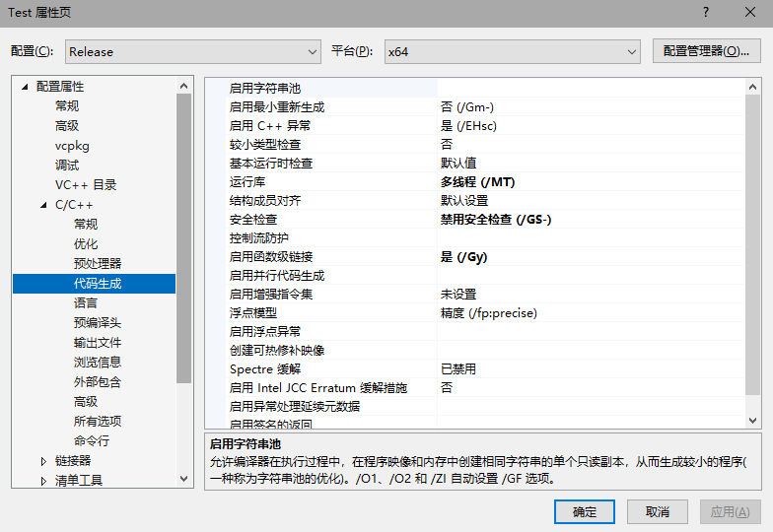Click the help question mark icon
Viewport: 773px width, 532px height.
tap(705, 13)
